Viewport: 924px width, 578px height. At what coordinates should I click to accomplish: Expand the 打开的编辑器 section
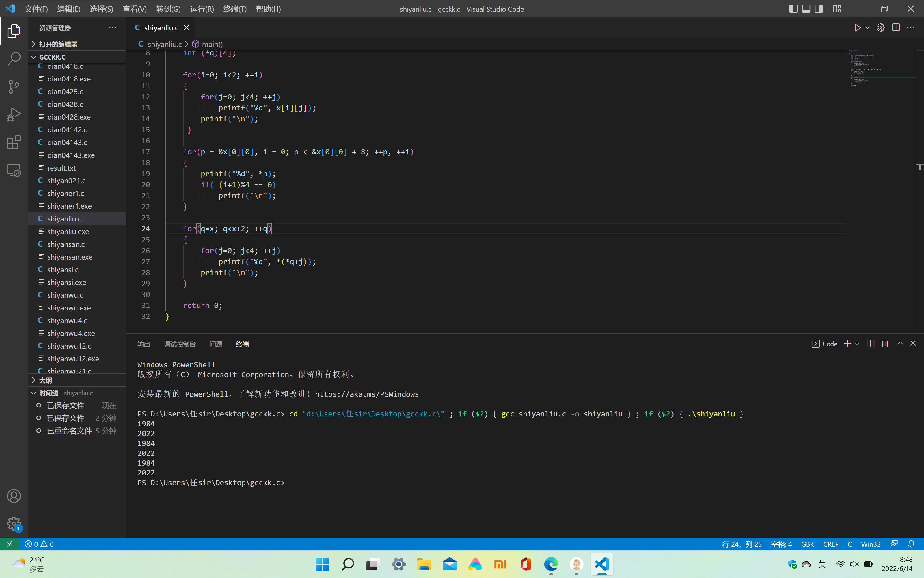coord(77,44)
